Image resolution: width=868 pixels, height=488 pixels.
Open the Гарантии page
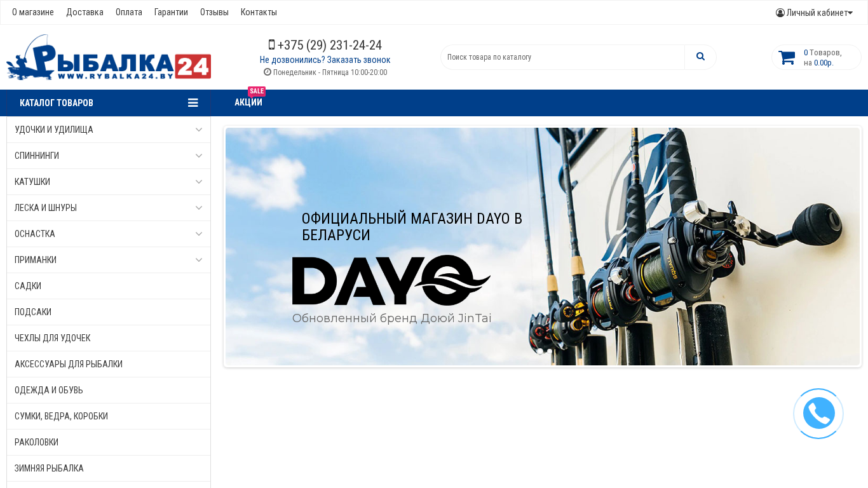(x=171, y=12)
